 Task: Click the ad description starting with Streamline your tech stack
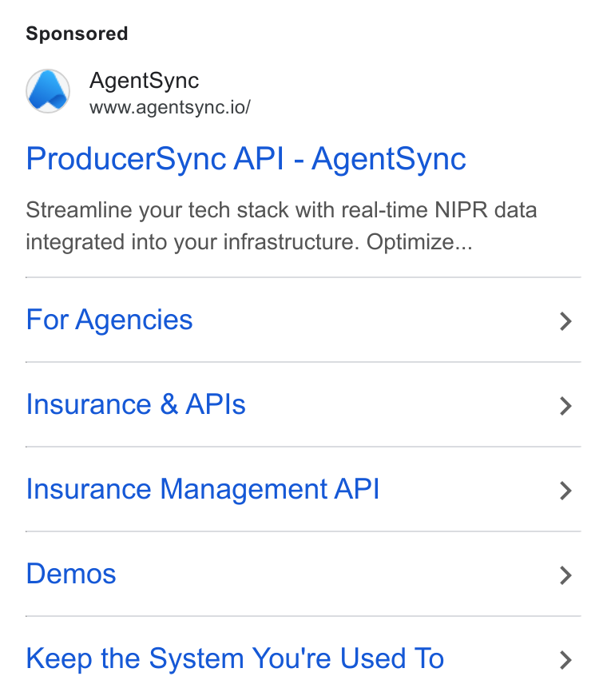click(x=281, y=226)
